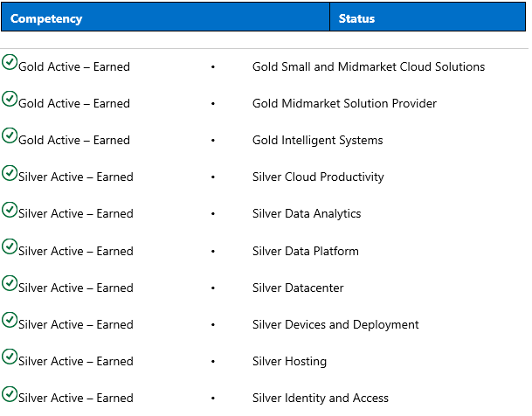Screen dimensions: 532x416
Task: Select 'Silver Data Platform' text
Action: tap(306, 251)
